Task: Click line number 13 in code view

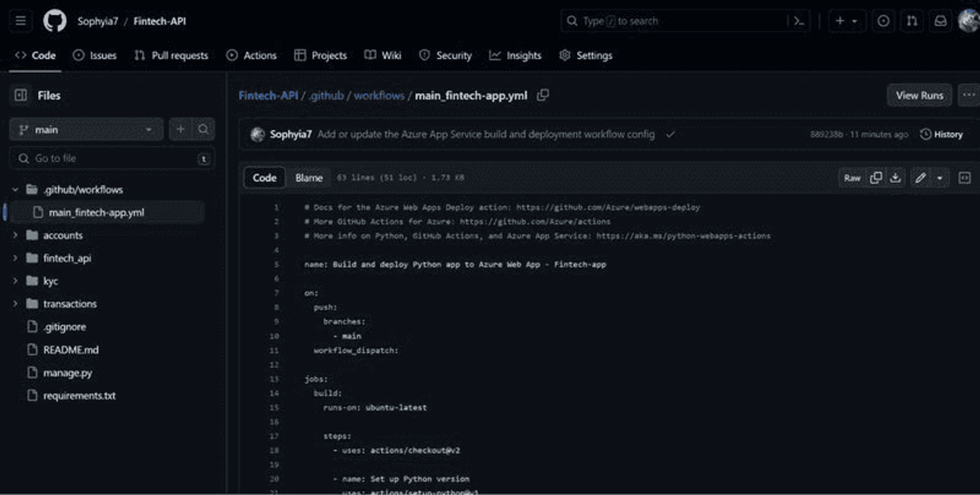Action: [275, 379]
